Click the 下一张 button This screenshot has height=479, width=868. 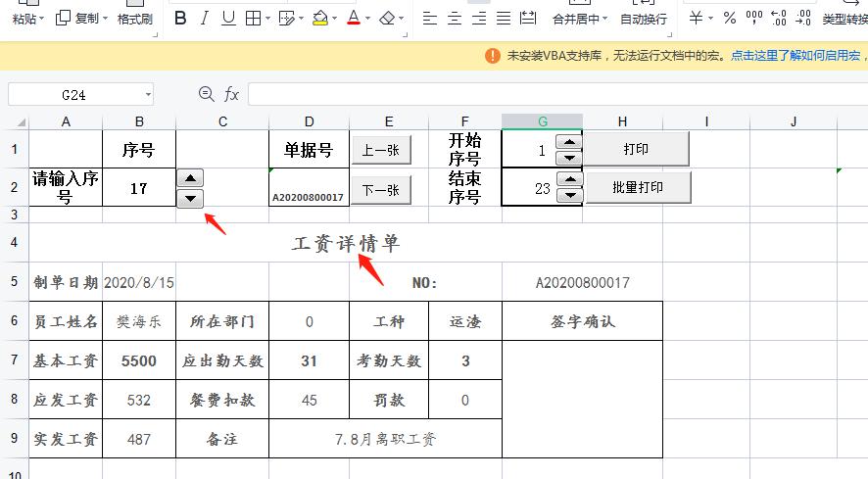tap(381, 190)
